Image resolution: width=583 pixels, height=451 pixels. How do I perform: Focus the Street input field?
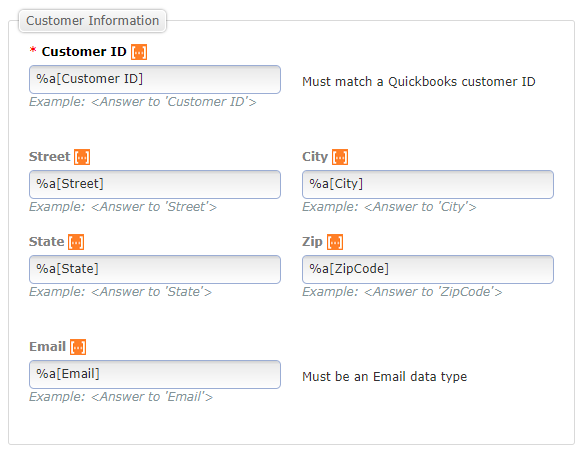click(155, 184)
